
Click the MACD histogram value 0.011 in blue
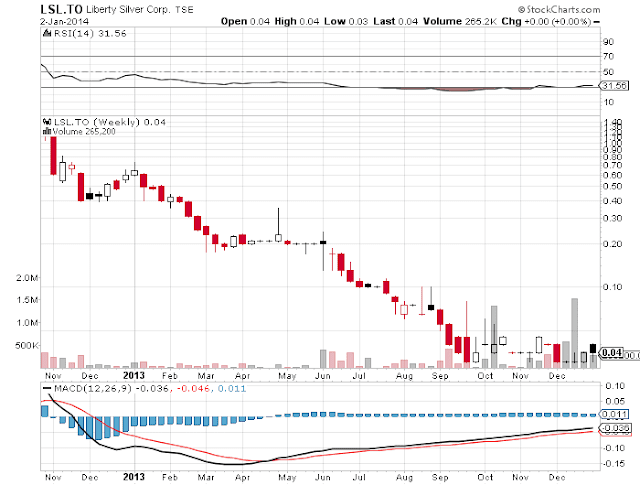[x=232, y=388]
